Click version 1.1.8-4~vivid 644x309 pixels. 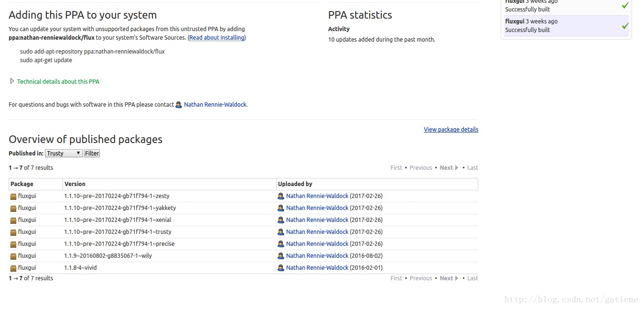[81, 268]
